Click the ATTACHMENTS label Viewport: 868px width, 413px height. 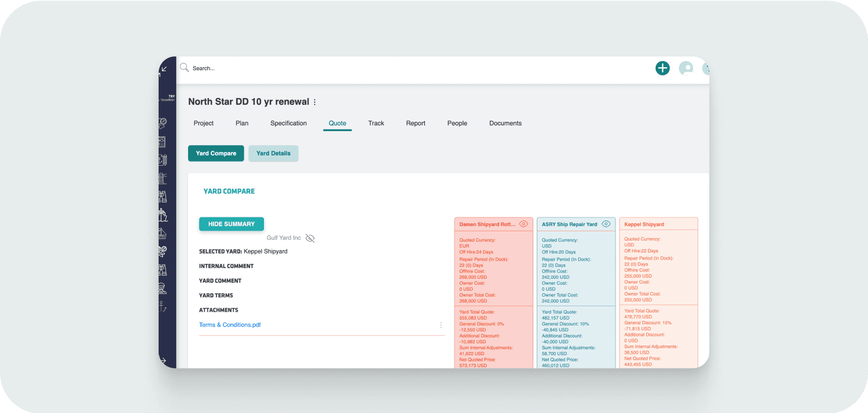[x=219, y=310]
